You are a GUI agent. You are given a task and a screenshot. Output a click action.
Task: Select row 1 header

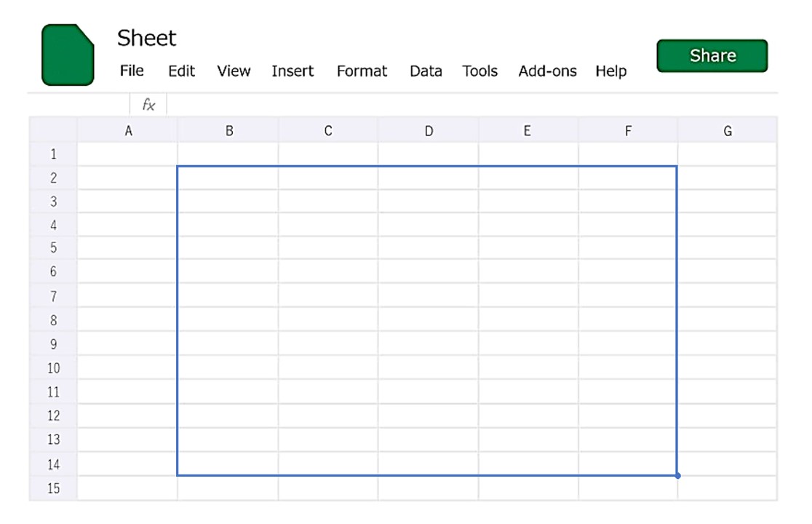click(x=53, y=154)
